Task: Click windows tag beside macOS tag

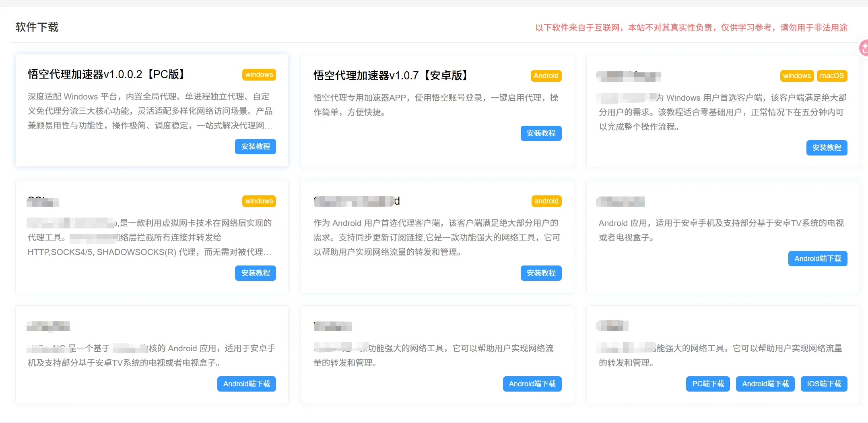Action: [797, 76]
